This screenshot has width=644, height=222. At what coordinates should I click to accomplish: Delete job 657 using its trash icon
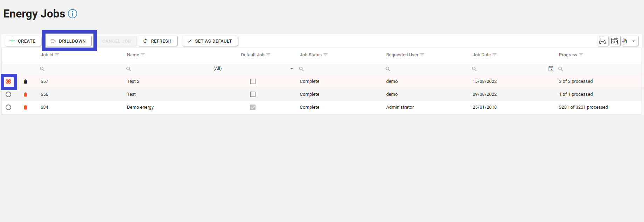point(26,81)
